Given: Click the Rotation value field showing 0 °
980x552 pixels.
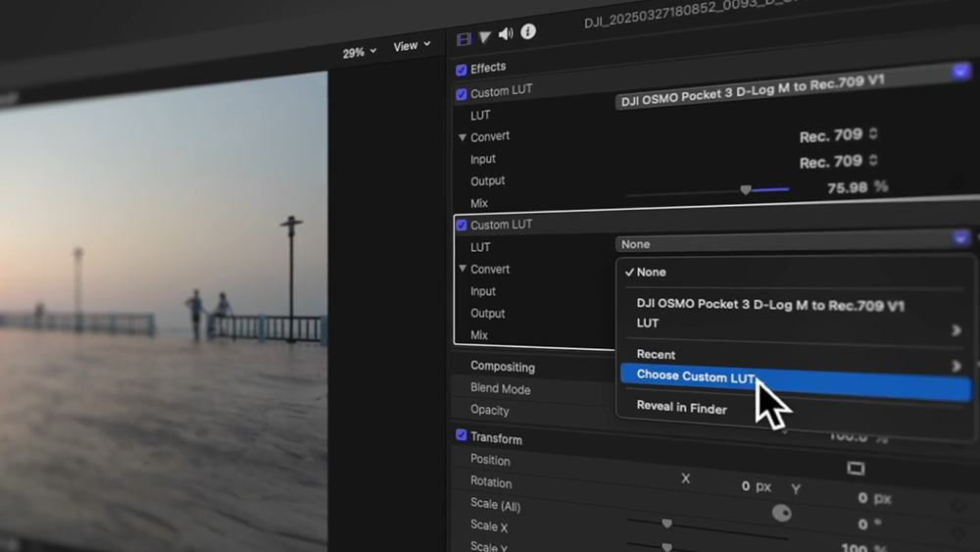Looking at the screenshot, I should point(870,524).
